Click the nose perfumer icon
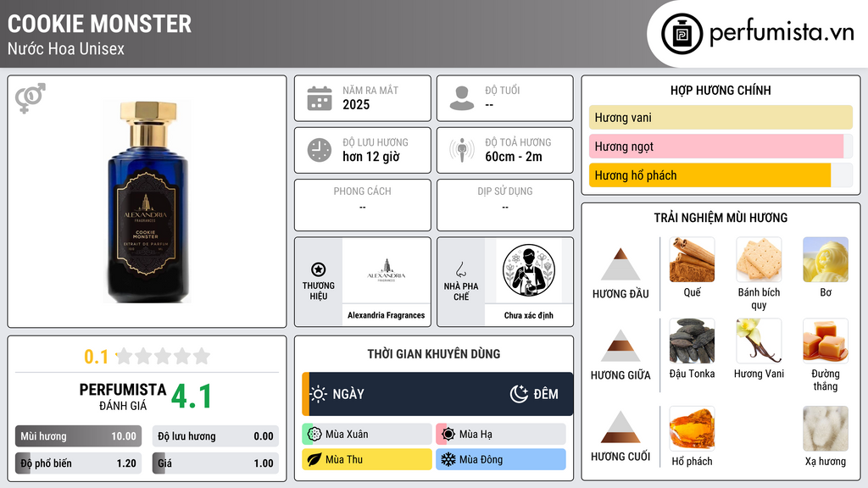This screenshot has width=868, height=488. coord(460,269)
